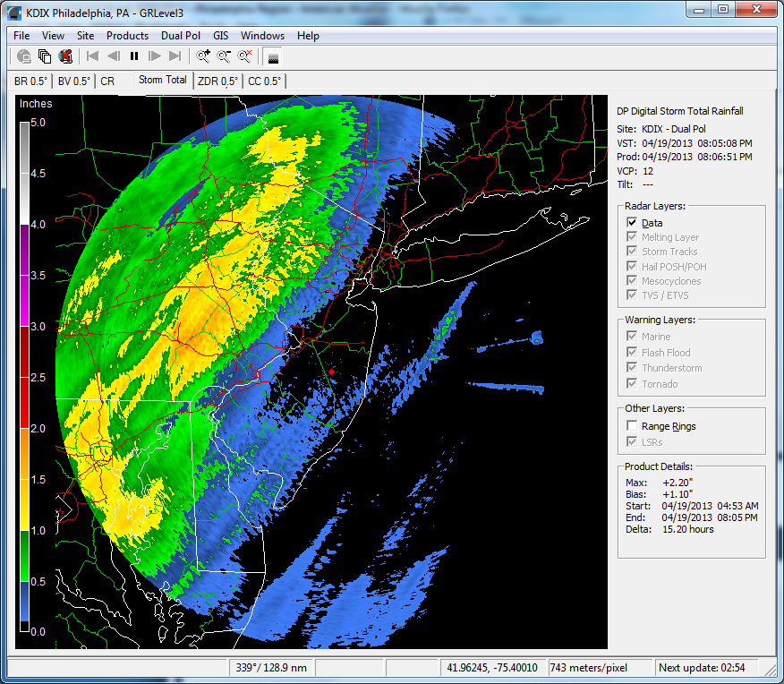Screen dimensions: 784x684
Task: Click the 339° / 128.9 nm status readout
Action: click(271, 668)
